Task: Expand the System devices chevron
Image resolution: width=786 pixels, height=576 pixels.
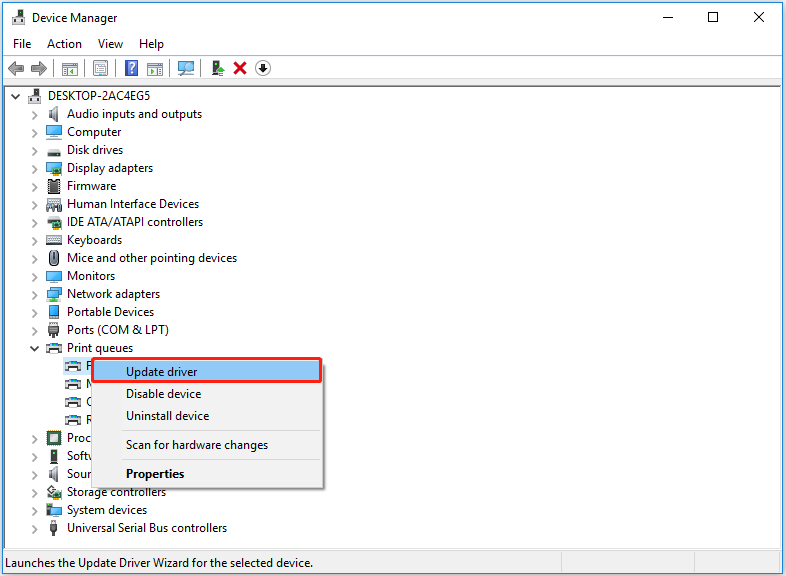Action: pyautogui.click(x=34, y=511)
